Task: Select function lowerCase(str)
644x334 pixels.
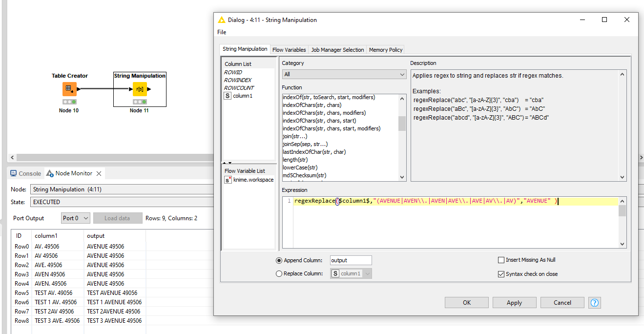Action: [x=300, y=167]
